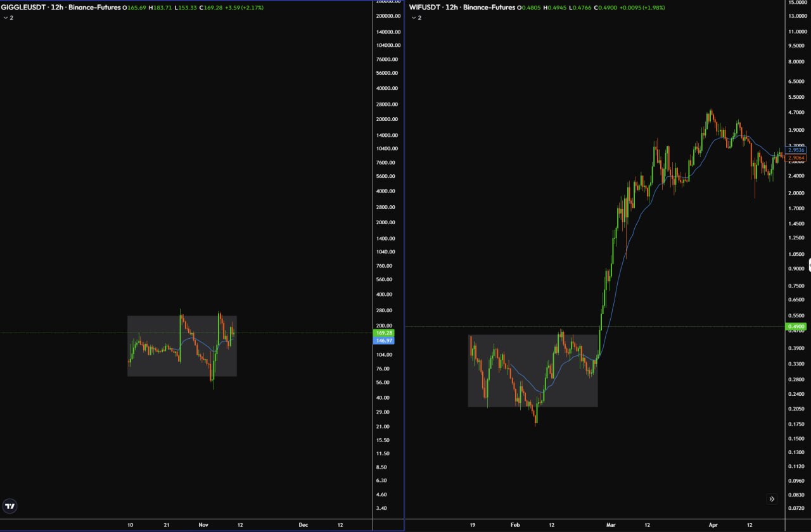Click the Nov marker on left time axis
811x532 pixels.
(x=203, y=525)
